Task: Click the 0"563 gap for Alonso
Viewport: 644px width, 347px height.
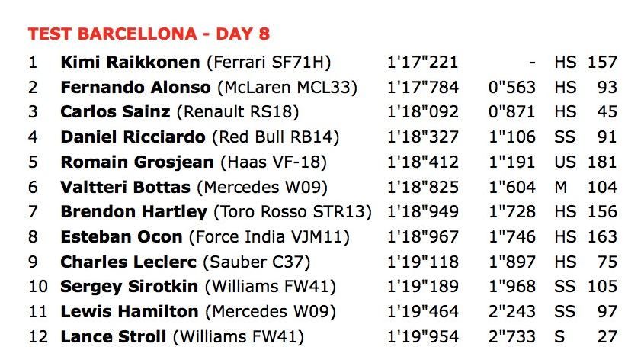Action: coord(511,87)
